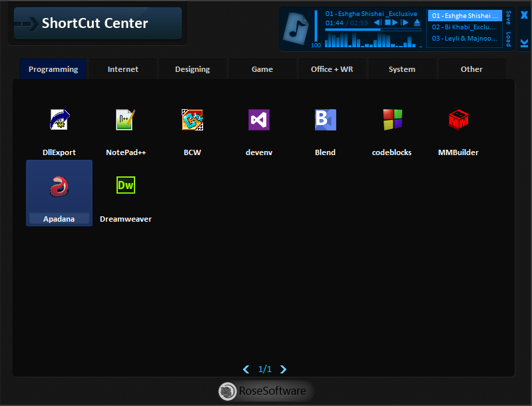Open the codeblocks shortcut icon

pyautogui.click(x=392, y=119)
